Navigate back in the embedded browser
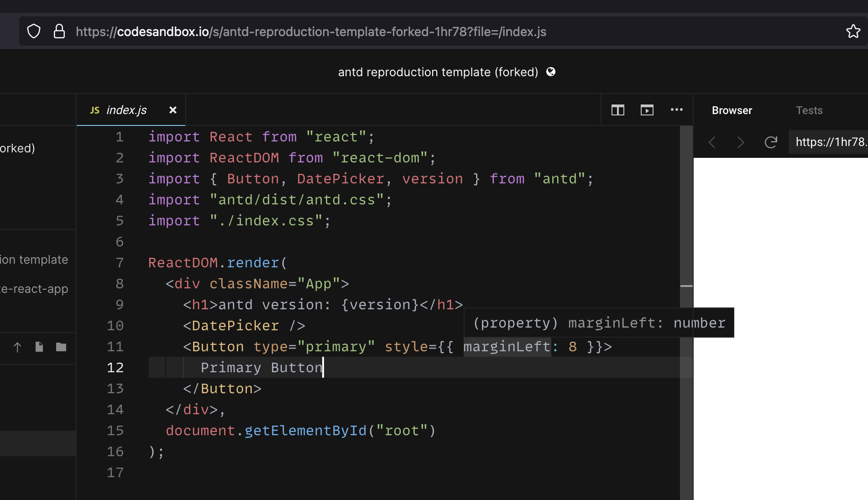This screenshot has width=868, height=500. (712, 142)
